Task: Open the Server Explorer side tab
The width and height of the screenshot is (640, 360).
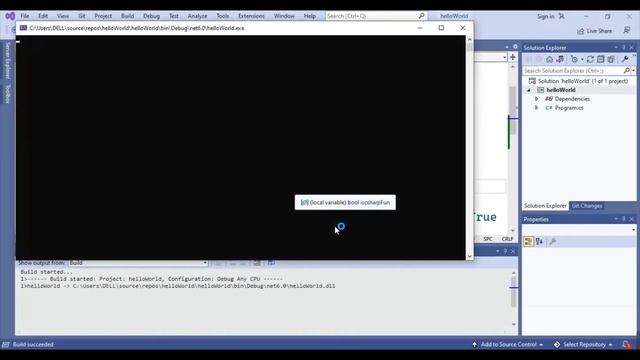Action: click(7, 60)
